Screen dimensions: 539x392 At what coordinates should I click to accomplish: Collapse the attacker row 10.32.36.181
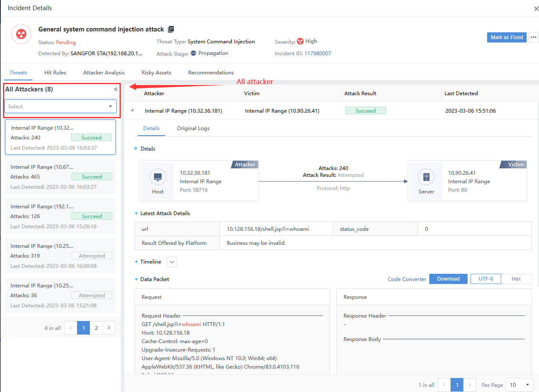(132, 111)
